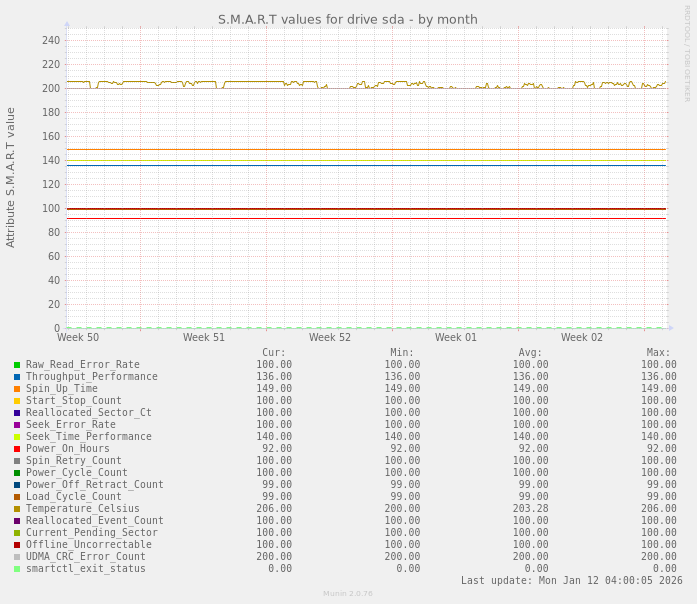Click the UDMA_CRC_Error_Count legend swatch
This screenshot has width=697, height=604.
tap(17, 557)
